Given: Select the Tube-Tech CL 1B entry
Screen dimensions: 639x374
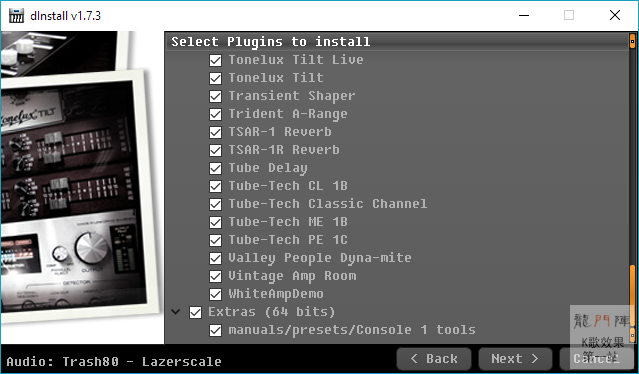Looking at the screenshot, I should tap(288, 186).
